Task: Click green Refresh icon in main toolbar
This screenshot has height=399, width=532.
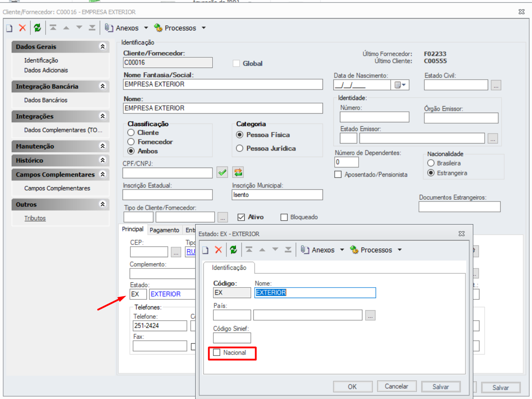Action: click(37, 28)
